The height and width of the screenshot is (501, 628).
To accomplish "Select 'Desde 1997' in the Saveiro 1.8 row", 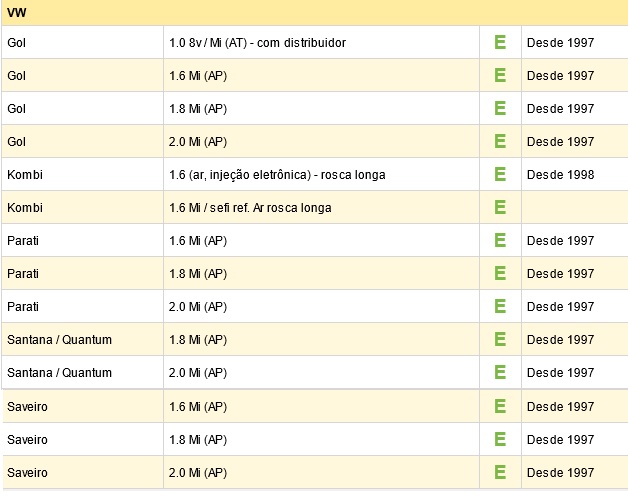I will pyautogui.click(x=560, y=439).
